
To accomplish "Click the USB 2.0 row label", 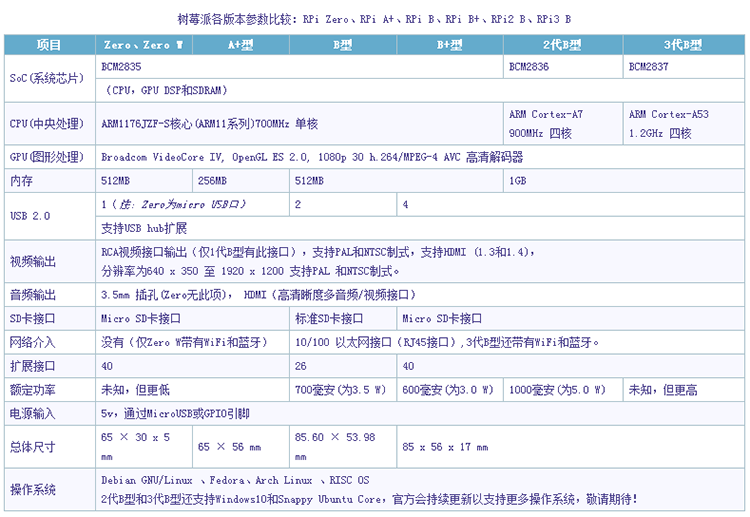I will click(x=50, y=216).
